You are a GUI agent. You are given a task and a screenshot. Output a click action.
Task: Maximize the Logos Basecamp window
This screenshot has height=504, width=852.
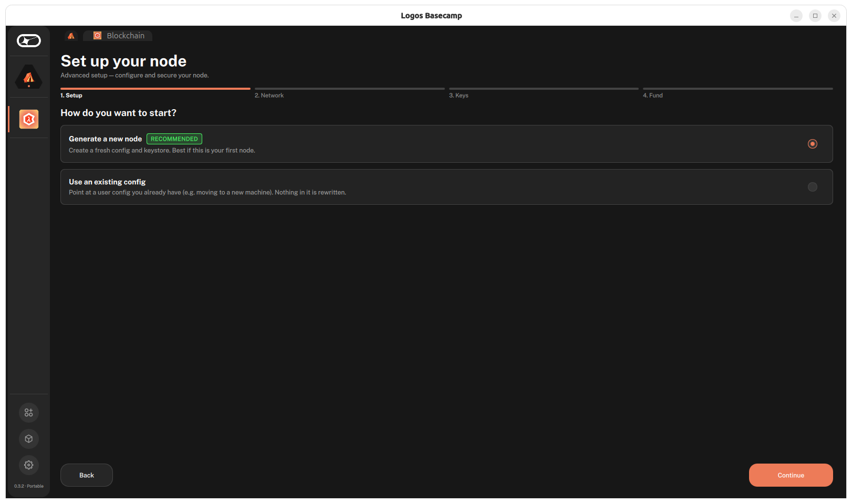point(815,16)
